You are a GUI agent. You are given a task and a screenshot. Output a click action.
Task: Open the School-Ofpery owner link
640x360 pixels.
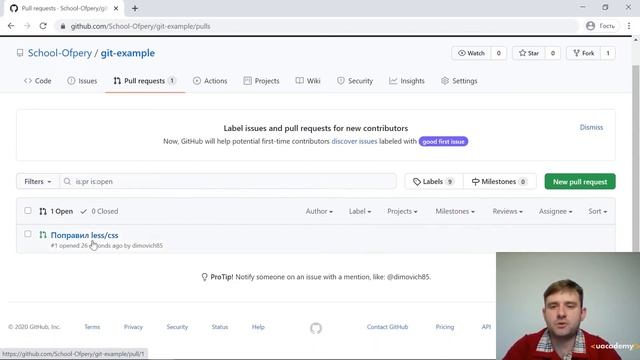click(60, 53)
